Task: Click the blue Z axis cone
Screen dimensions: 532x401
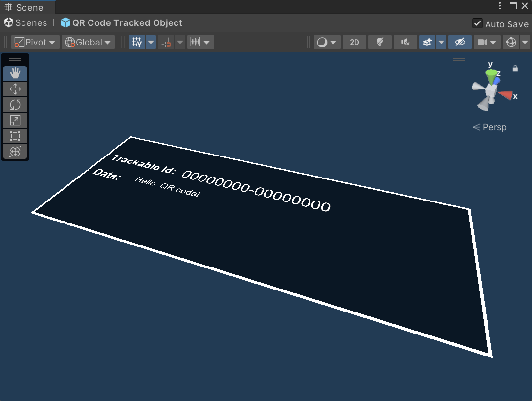Action: pos(496,81)
